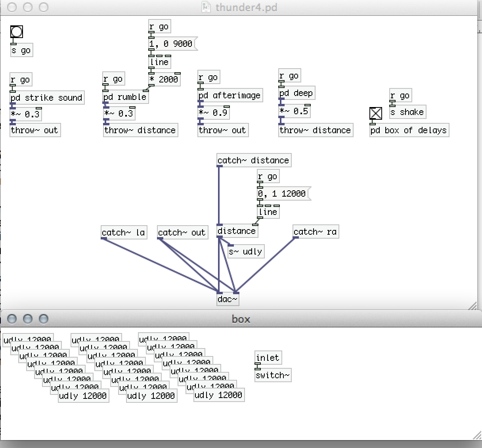
Task: Select the 'switch~' object in box window
Action: 273,375
